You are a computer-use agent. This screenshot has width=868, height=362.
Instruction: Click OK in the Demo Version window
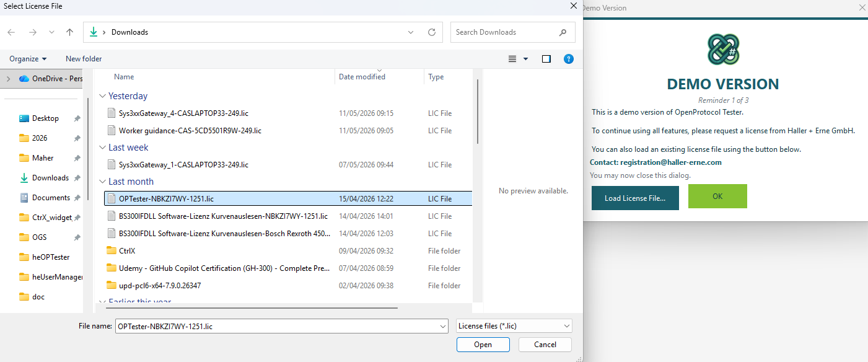pos(717,196)
